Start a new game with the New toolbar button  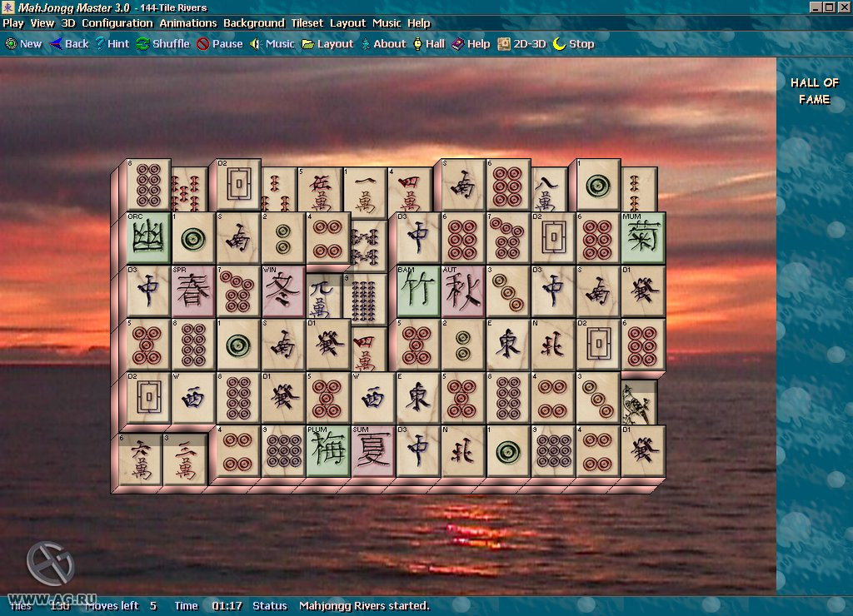(x=23, y=44)
